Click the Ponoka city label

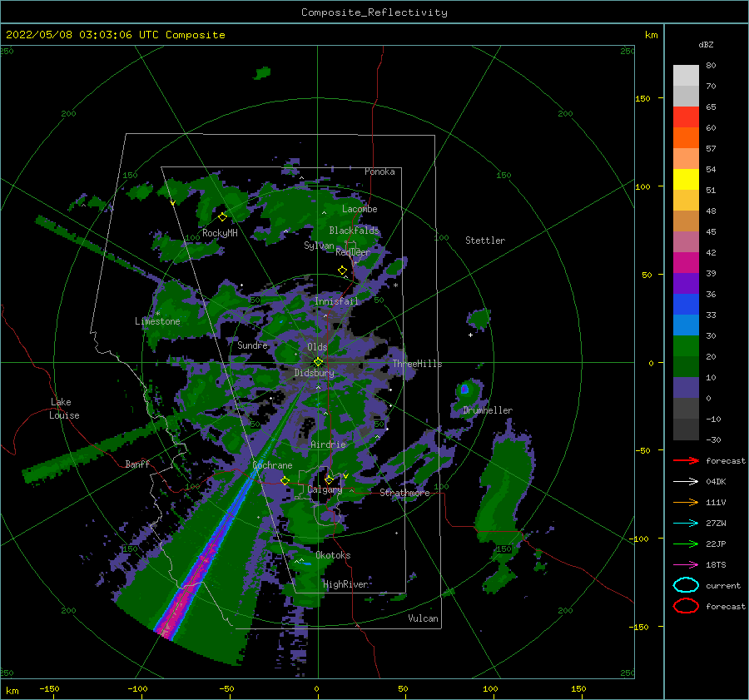point(379,171)
